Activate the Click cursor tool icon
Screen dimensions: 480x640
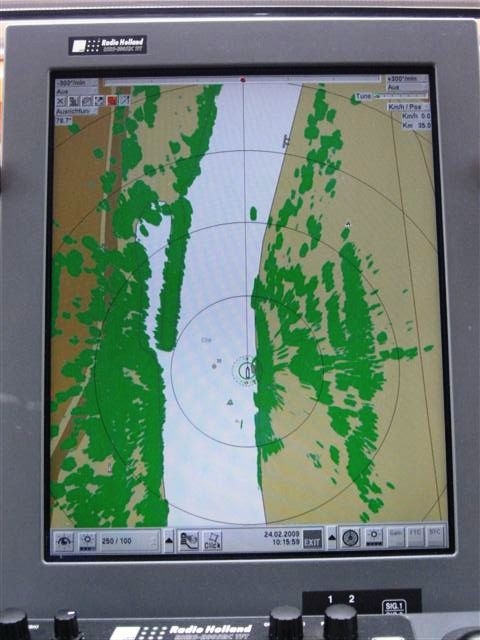(212, 541)
